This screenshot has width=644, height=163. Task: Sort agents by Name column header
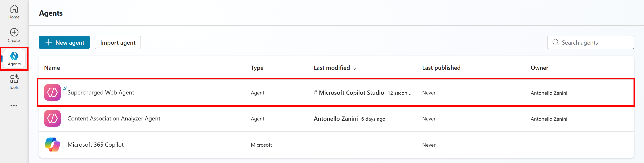52,68
